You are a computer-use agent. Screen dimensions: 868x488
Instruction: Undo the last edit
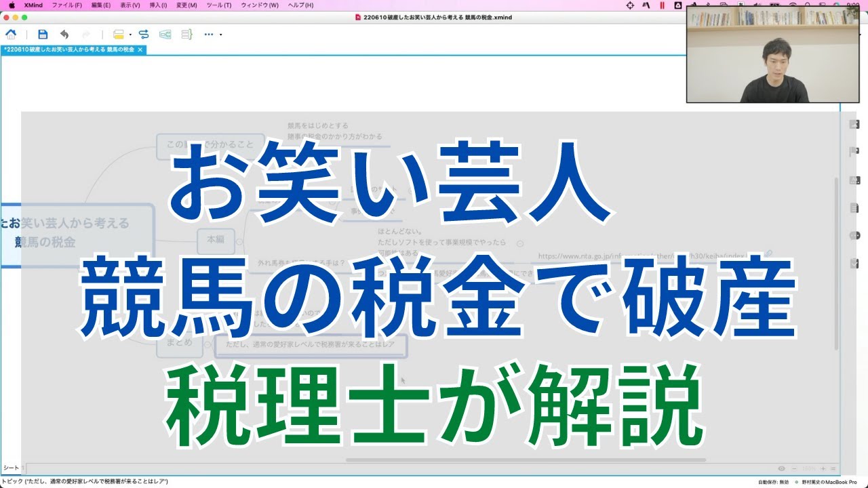[x=64, y=34]
